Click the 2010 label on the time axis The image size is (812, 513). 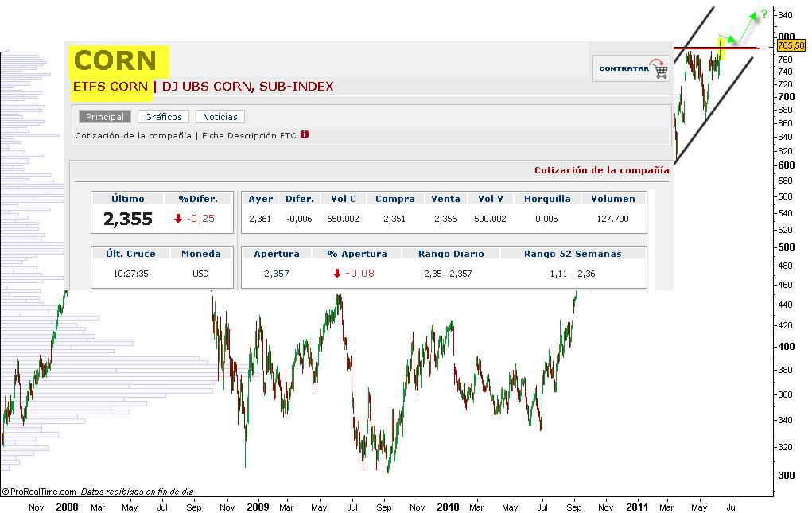coord(448,507)
